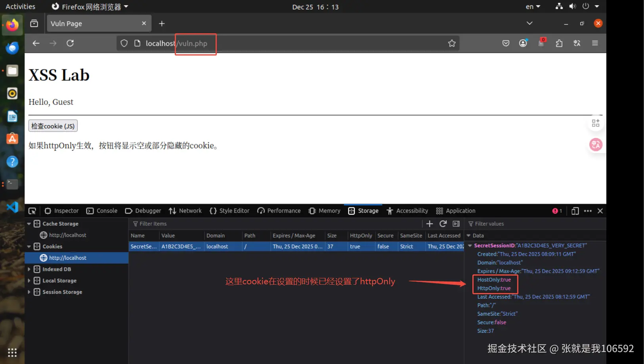This screenshot has height=364, width=644.
Task: Click the A1B2C3D4E5_... value cell
Action: (x=181, y=247)
